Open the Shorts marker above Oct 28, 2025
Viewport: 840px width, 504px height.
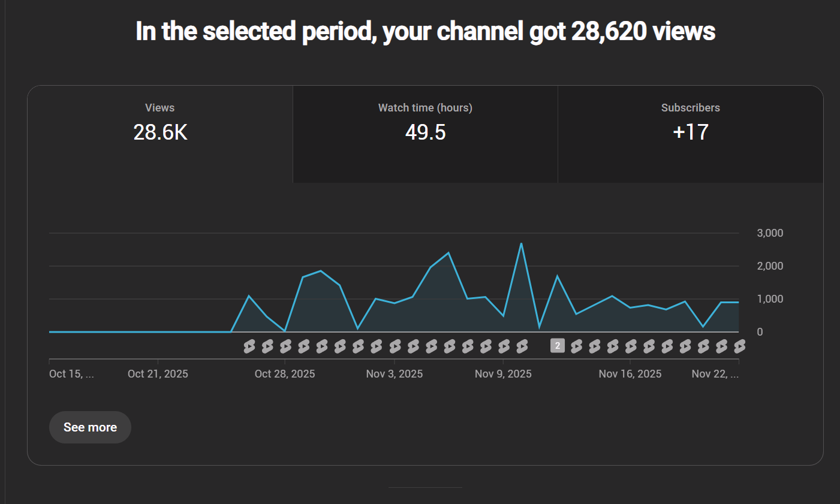[285, 346]
